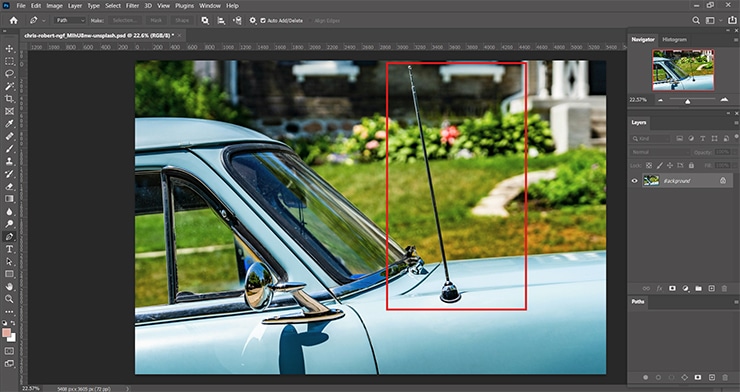Toggle adjustment layer filter

[x=691, y=138]
